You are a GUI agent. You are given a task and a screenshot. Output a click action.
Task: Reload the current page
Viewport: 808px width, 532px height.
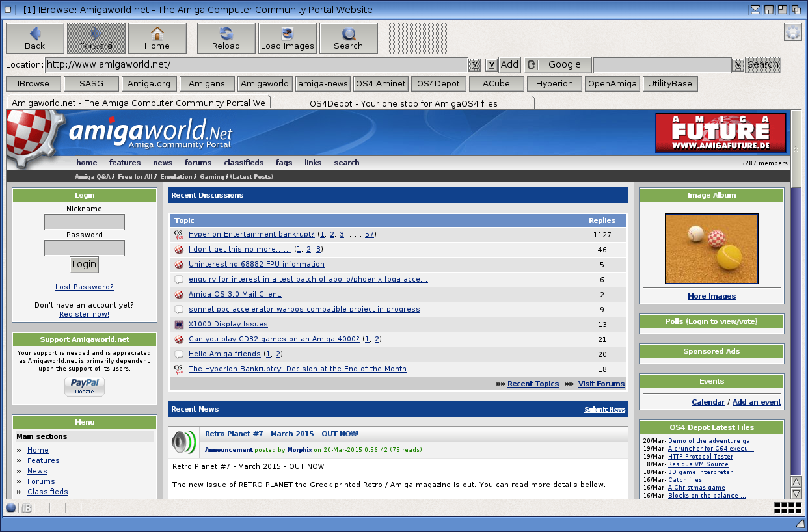click(226, 38)
